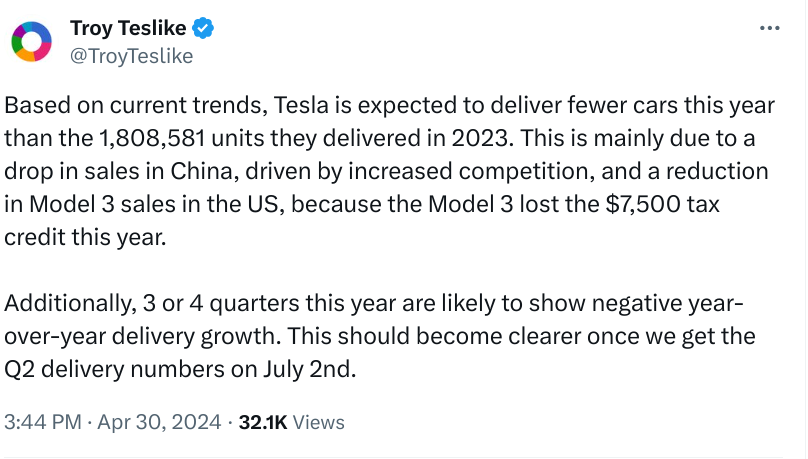Click the 32.1K view count

coord(263,422)
